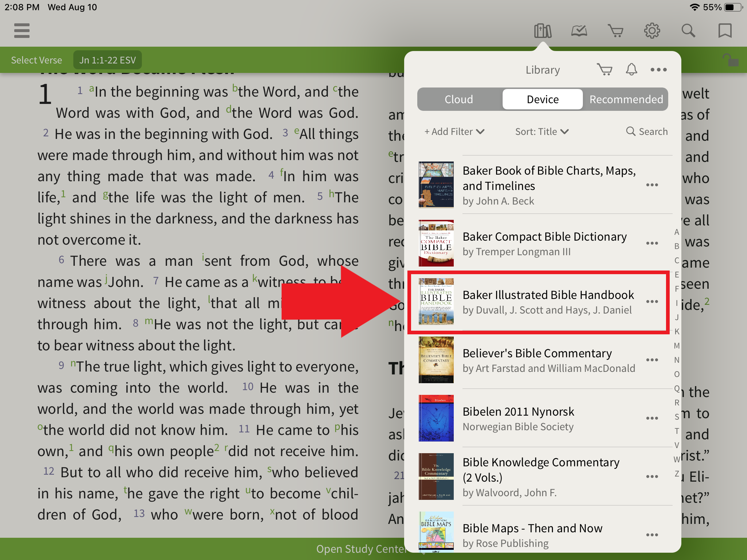This screenshot has height=560, width=747.
Task: Open Baker Illustrated Bible Handbook cover thumbnail
Action: click(436, 302)
